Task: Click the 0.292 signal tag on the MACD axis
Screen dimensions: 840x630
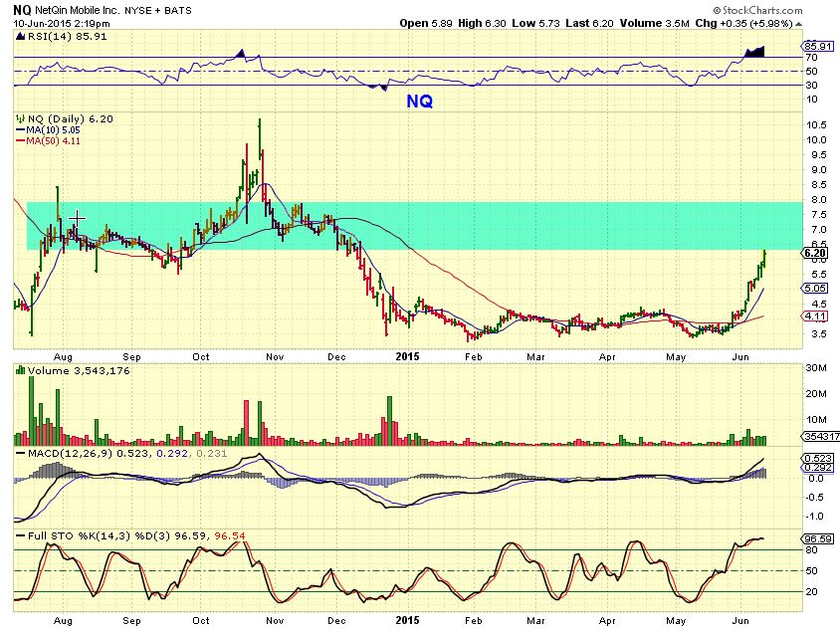Action: coord(818,467)
